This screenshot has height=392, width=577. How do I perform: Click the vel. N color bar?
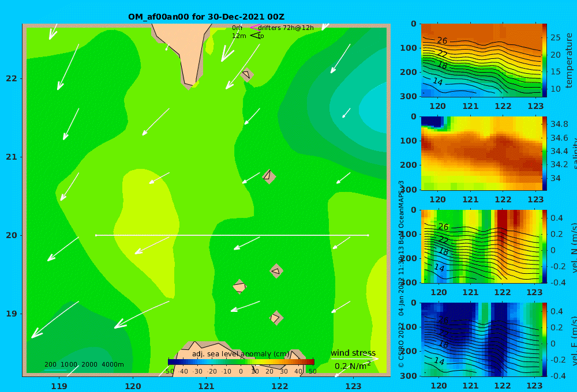coord(544,246)
